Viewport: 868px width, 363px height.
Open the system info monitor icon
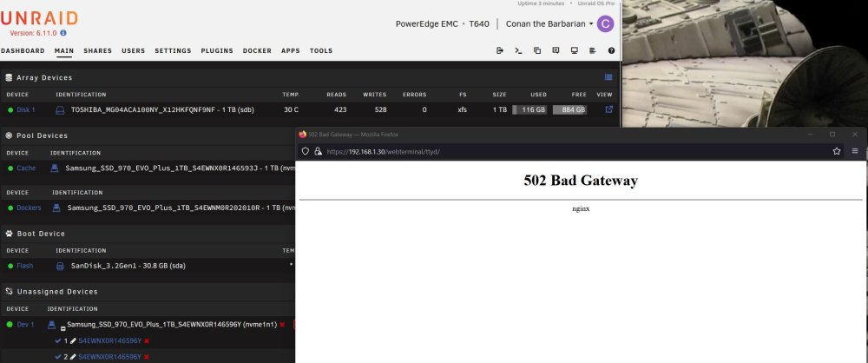[x=574, y=50]
